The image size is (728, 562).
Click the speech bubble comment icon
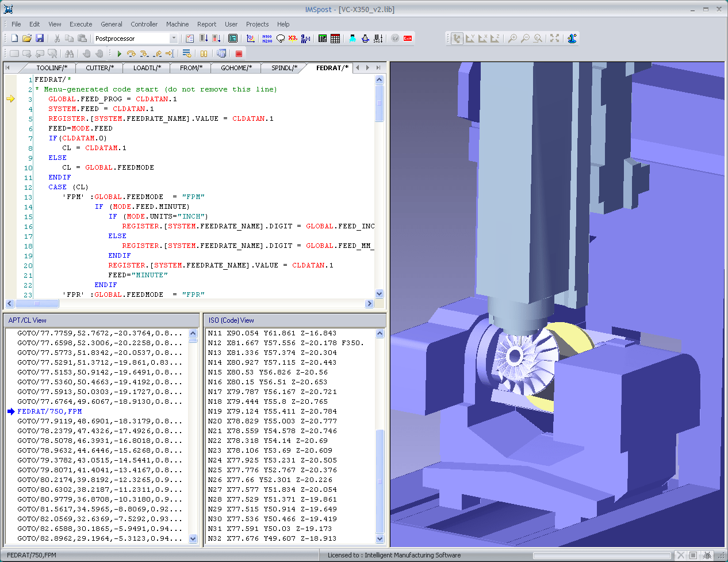tap(280, 39)
